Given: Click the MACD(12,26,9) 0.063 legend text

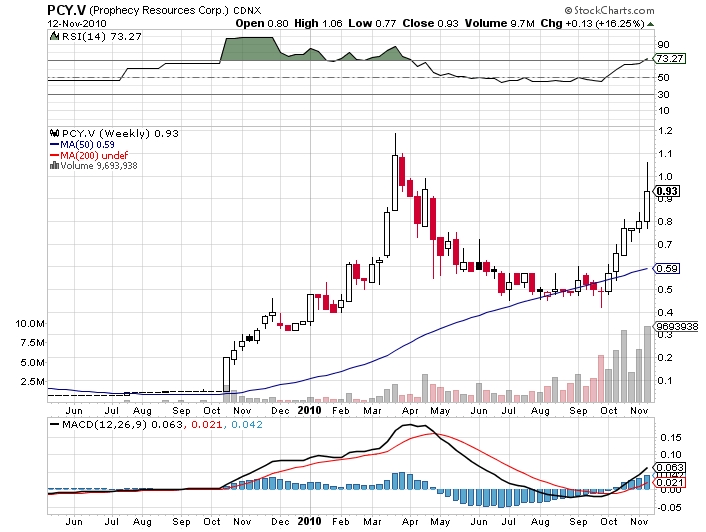Looking at the screenshot, I should click(x=122, y=424).
